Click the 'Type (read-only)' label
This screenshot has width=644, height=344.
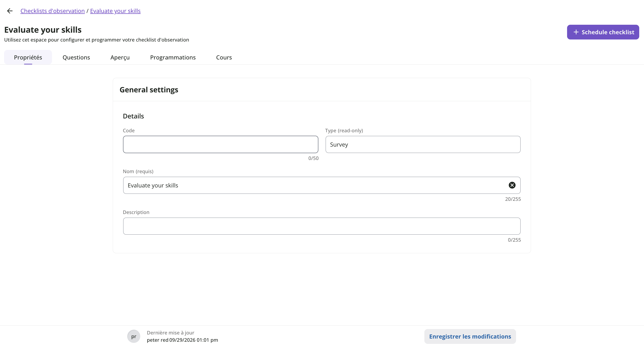(344, 130)
